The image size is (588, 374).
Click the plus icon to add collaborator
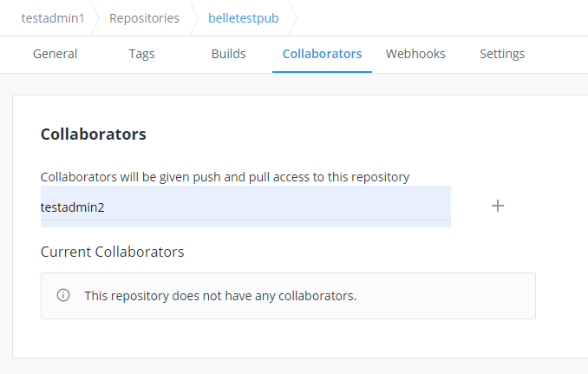point(498,207)
